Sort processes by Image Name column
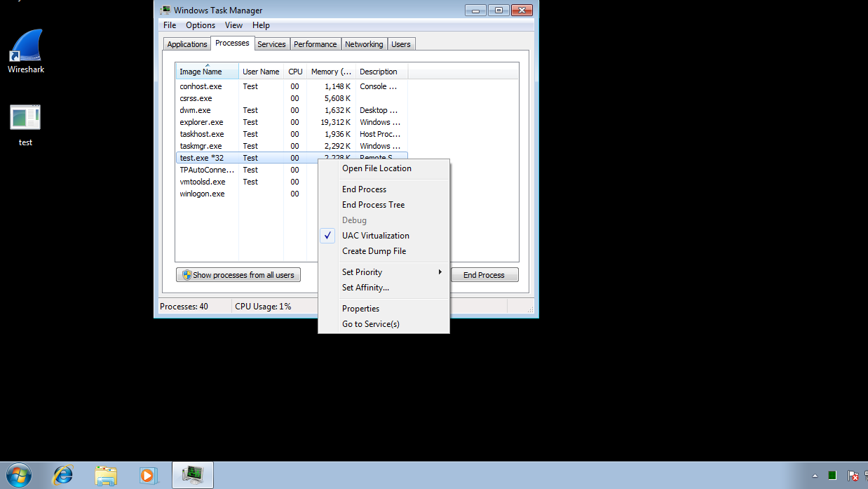The height and width of the screenshot is (489, 868). 207,72
